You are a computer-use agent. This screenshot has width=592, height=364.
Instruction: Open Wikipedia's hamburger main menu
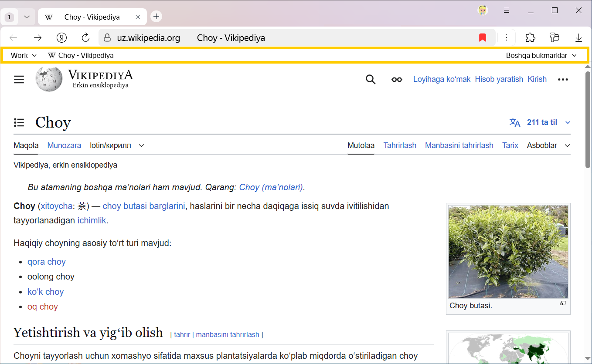pyautogui.click(x=19, y=79)
